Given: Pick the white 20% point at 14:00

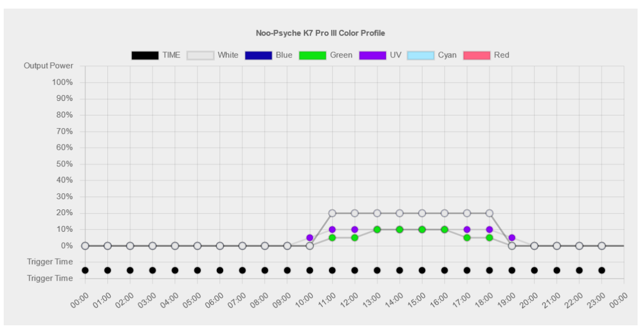Looking at the screenshot, I should tap(399, 213).
